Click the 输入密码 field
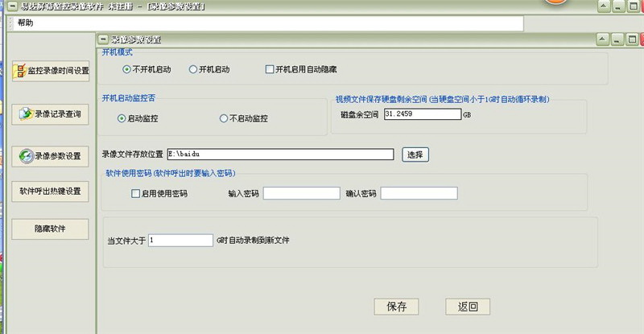The width and height of the screenshot is (644, 334). point(301,193)
